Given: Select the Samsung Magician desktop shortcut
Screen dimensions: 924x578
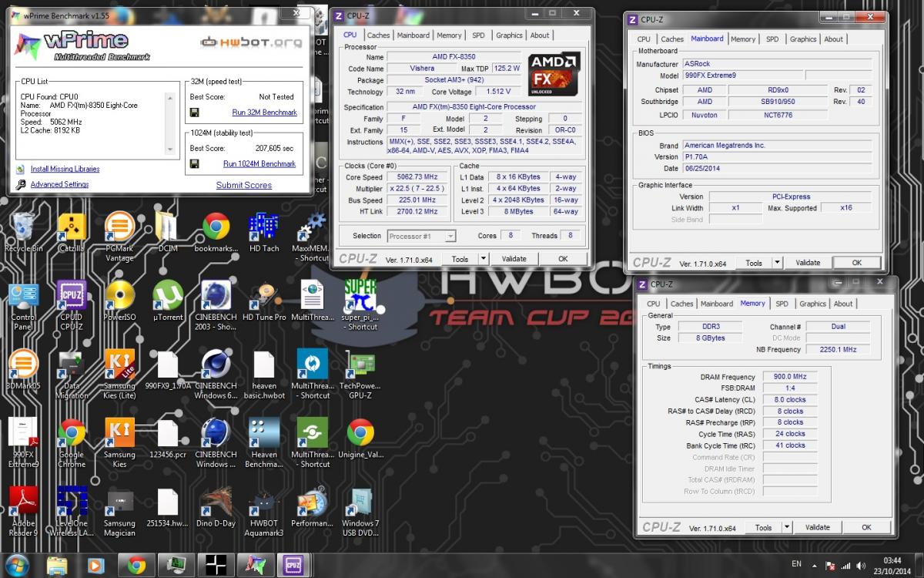Looking at the screenshot, I should pos(119,512).
